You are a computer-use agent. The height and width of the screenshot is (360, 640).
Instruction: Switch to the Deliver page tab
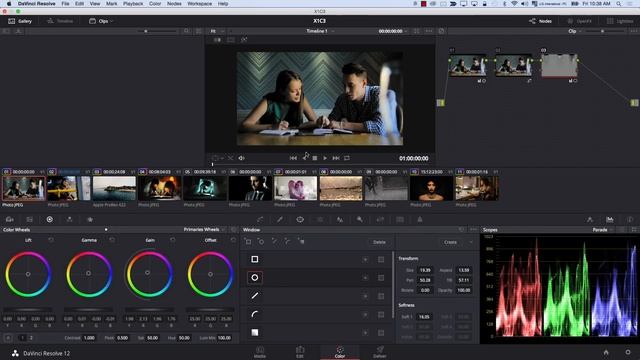click(x=380, y=352)
